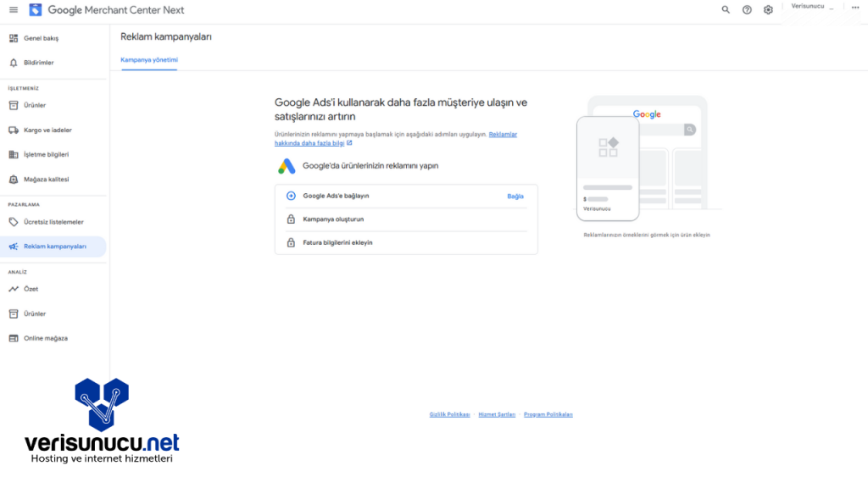The height and width of the screenshot is (488, 868).
Task: Open search with the magnifier icon
Action: tap(726, 10)
